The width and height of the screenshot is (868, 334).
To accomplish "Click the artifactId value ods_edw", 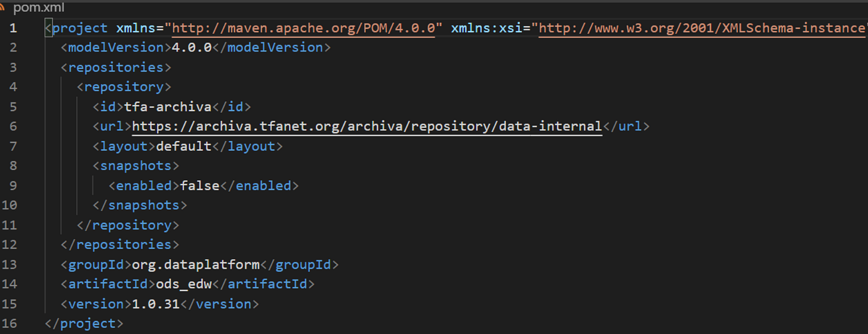I will tap(184, 284).
